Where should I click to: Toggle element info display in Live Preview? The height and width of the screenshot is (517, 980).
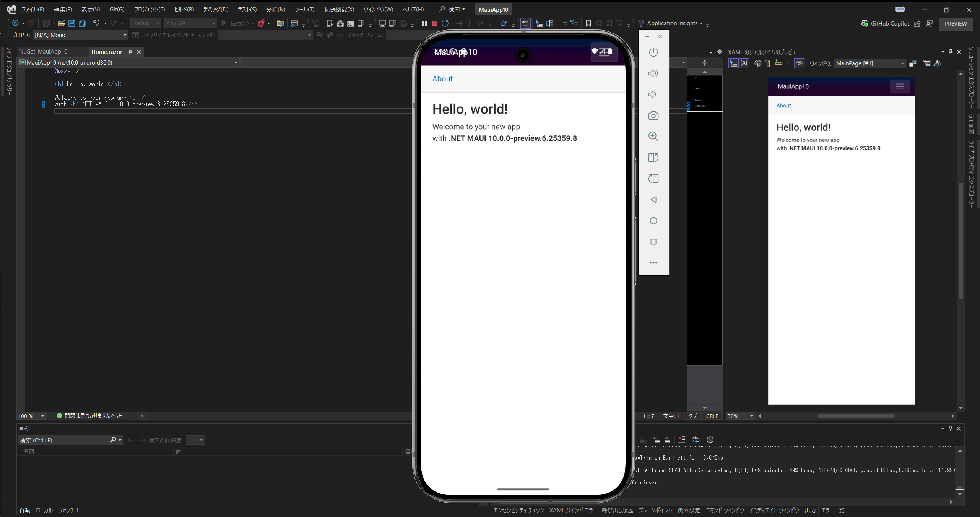(x=744, y=63)
